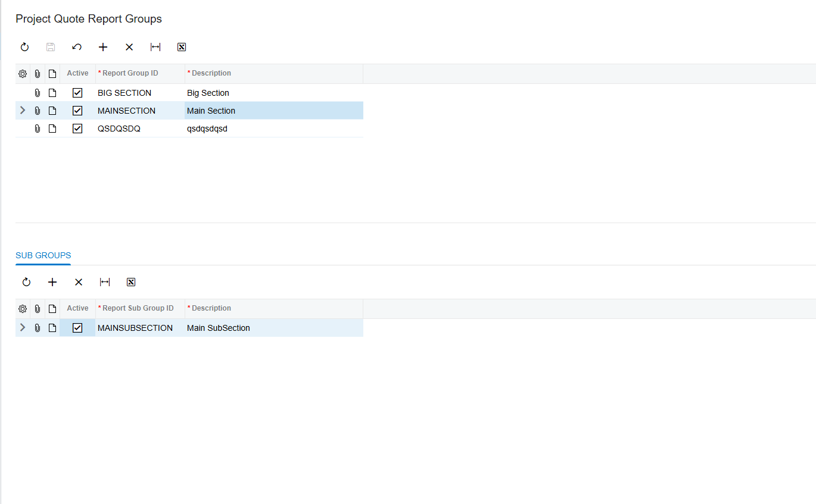The height and width of the screenshot is (504, 816).
Task: Open notes for MAINSUBSECTION row
Action: [x=52, y=328]
